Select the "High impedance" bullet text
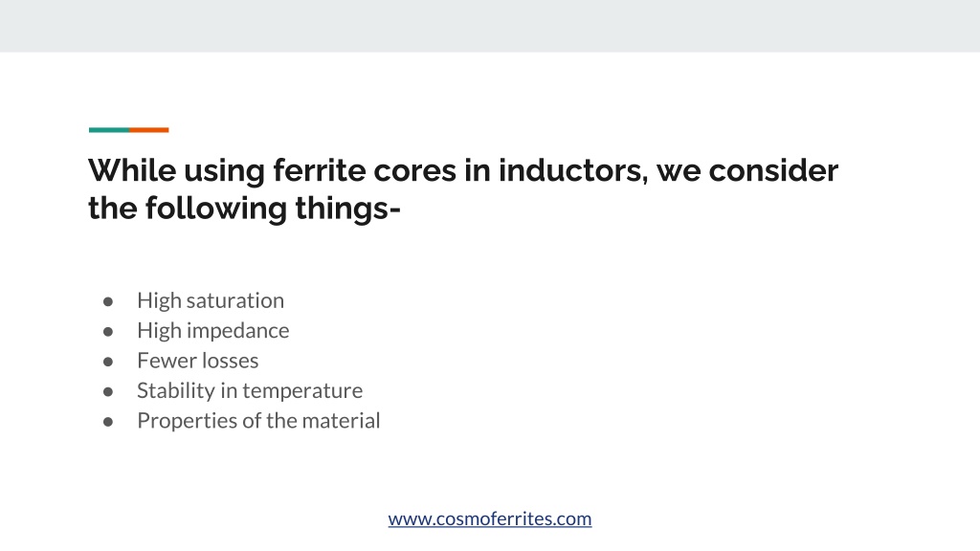 (x=213, y=330)
